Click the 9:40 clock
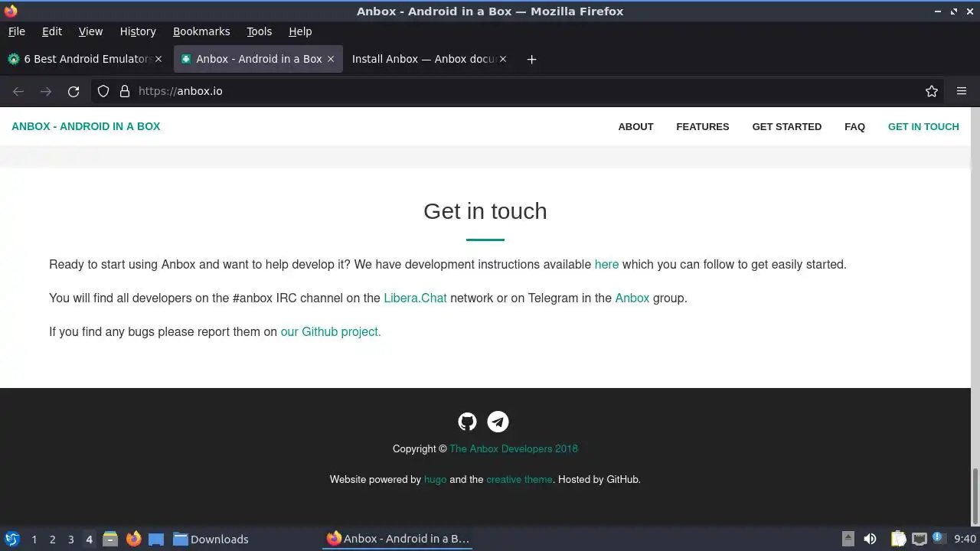Viewport: 980px width, 551px height. coord(965,539)
